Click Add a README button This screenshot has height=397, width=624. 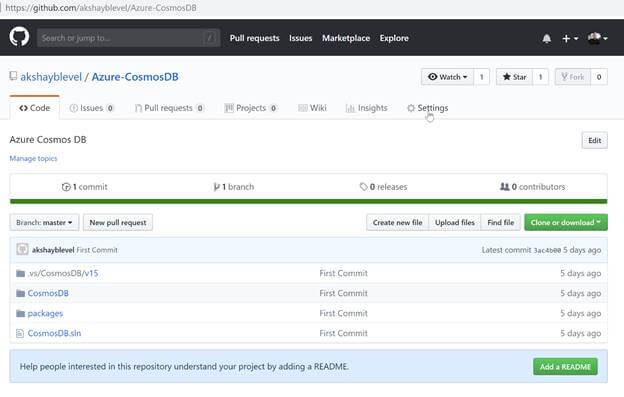[565, 367]
